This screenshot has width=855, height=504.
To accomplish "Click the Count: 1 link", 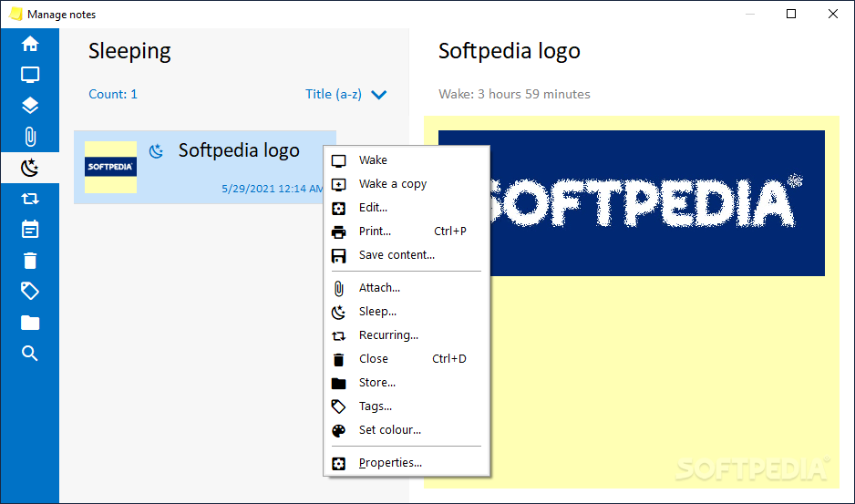I will [113, 95].
